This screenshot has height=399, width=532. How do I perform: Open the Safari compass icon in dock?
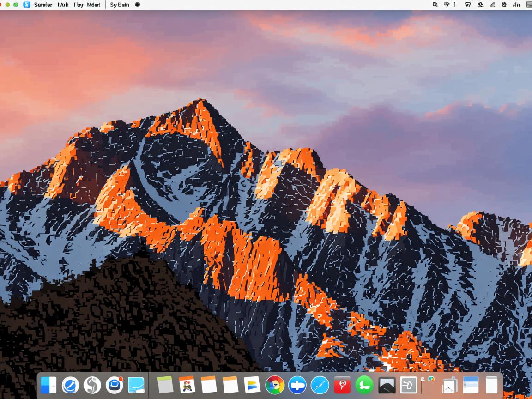click(x=320, y=385)
